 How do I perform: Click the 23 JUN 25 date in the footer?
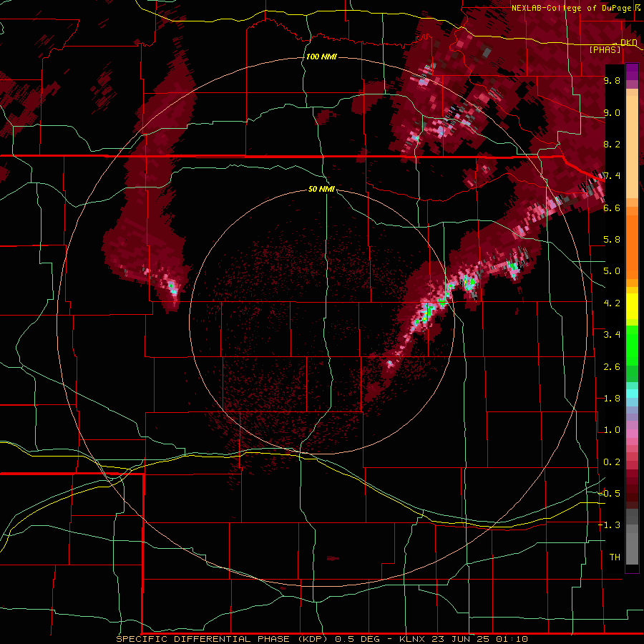pyautogui.click(x=460, y=639)
